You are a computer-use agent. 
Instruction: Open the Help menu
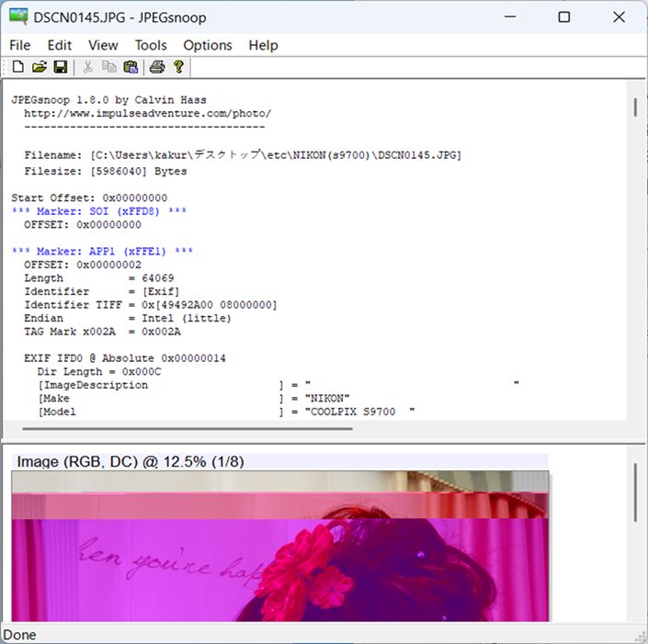coord(263,45)
